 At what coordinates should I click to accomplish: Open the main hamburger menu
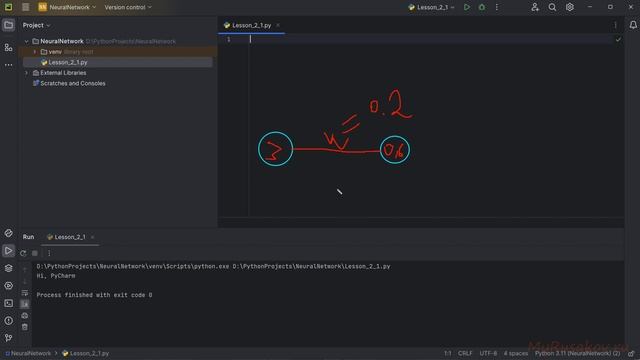pos(25,7)
